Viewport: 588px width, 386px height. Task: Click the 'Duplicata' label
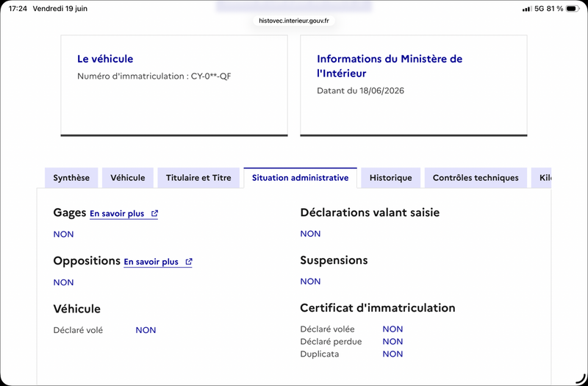pos(320,354)
